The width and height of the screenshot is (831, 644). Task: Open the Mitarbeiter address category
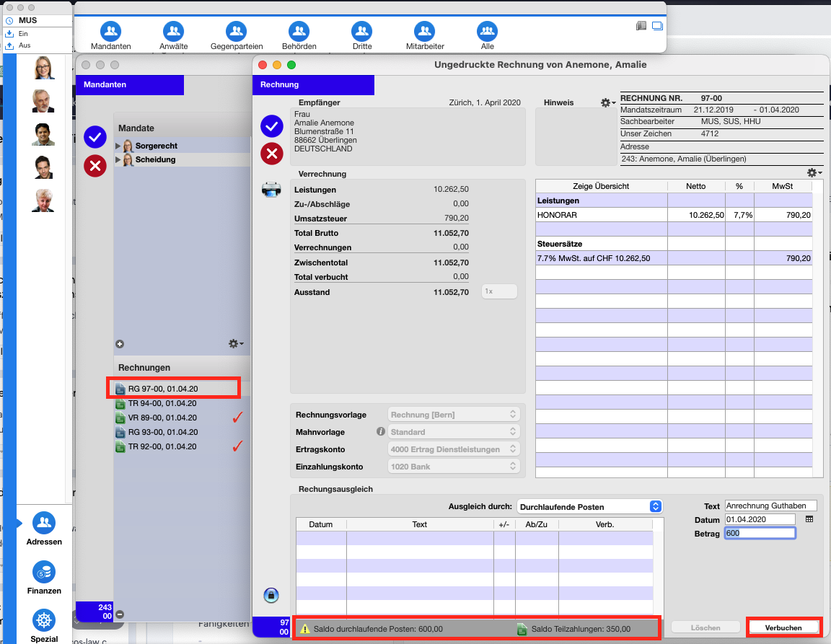tap(425, 35)
